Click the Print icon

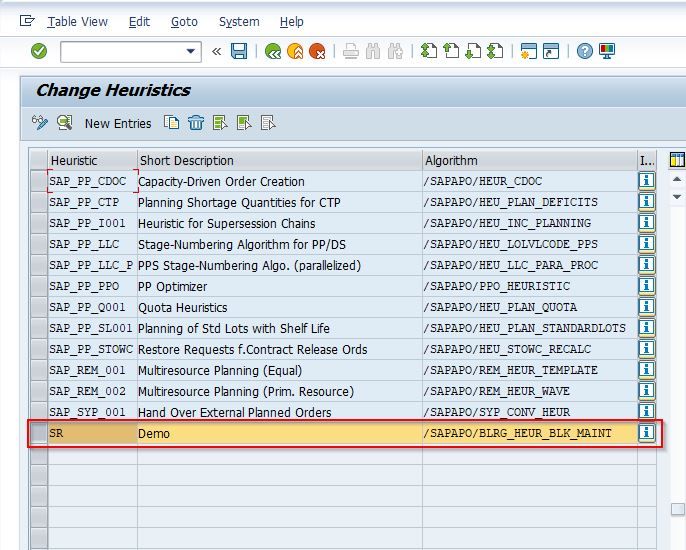[351, 51]
